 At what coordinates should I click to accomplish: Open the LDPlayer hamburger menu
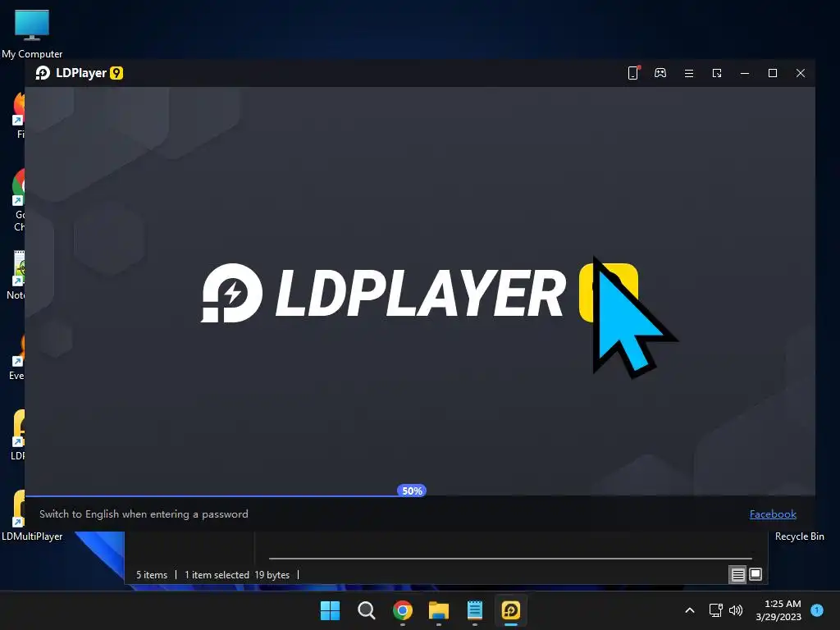[689, 73]
